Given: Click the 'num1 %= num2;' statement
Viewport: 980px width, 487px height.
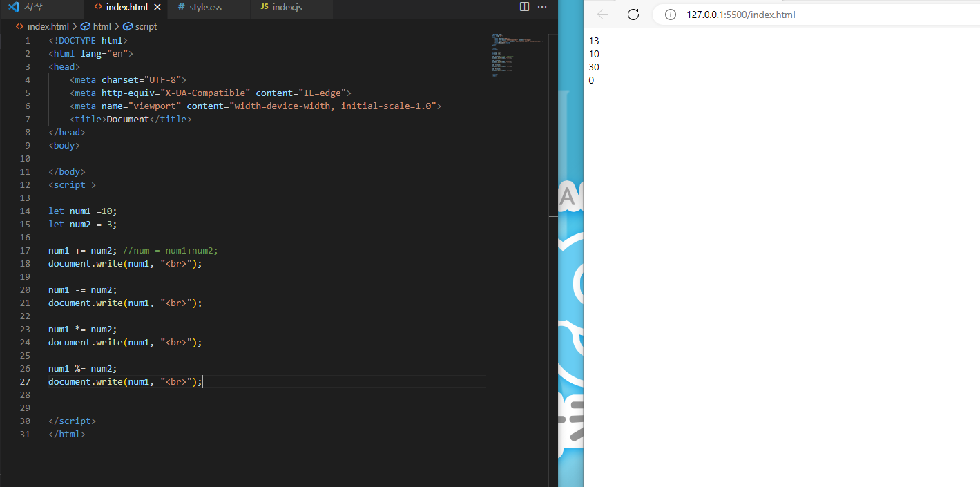Looking at the screenshot, I should coord(83,369).
